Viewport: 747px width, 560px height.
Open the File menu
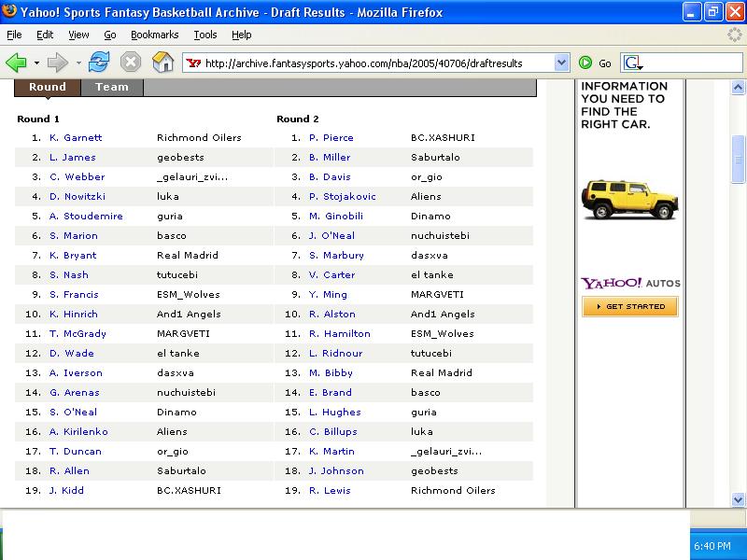tap(14, 35)
